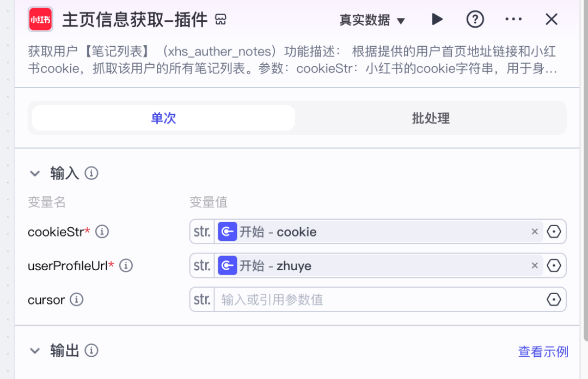
Task: Open the three-dot more options menu
Action: tap(513, 20)
